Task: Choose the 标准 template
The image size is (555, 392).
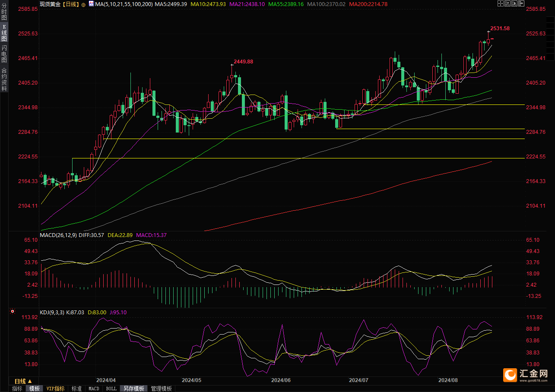Action: pos(76,389)
